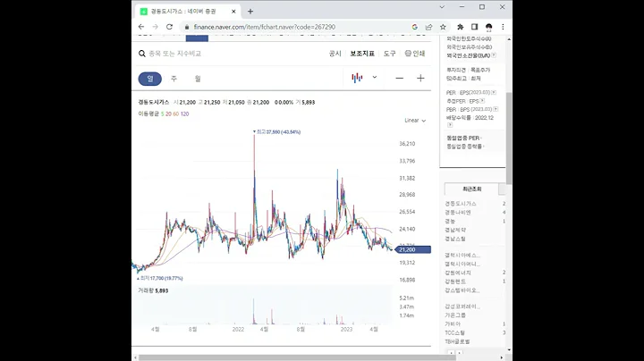The width and height of the screenshot is (644, 361).
Task: Click the search magnifier icon
Action: pos(142,54)
